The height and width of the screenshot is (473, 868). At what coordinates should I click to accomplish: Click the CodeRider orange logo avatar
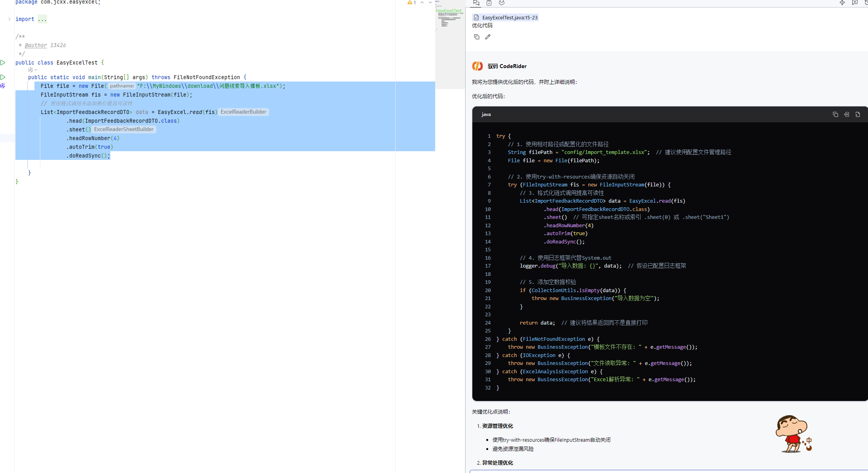point(478,66)
